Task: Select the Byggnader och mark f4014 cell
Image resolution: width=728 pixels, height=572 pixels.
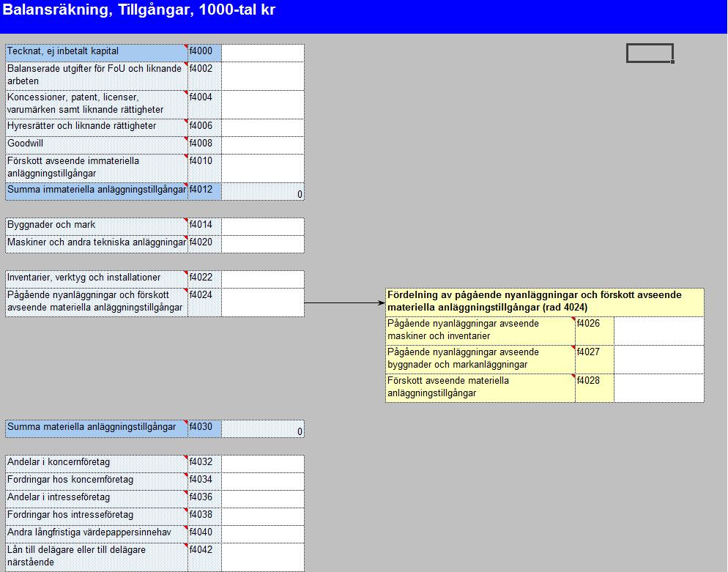Action: 263,226
